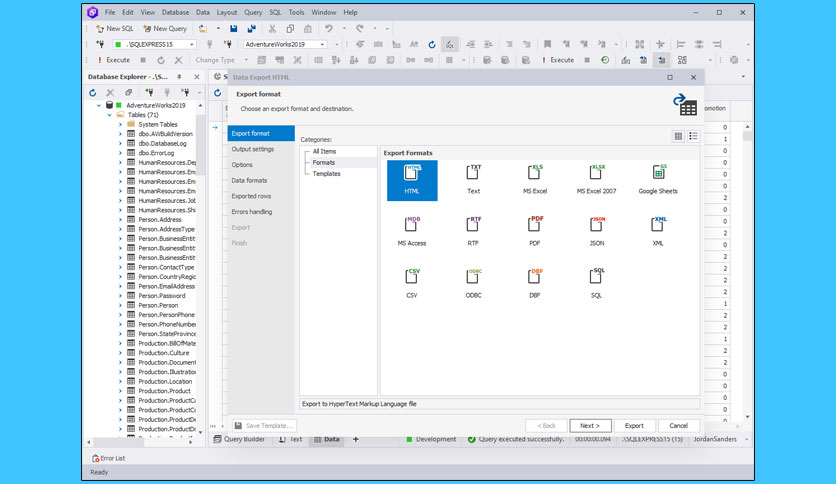Select the RTF export format
This screenshot has width=836, height=484.
[x=473, y=232]
